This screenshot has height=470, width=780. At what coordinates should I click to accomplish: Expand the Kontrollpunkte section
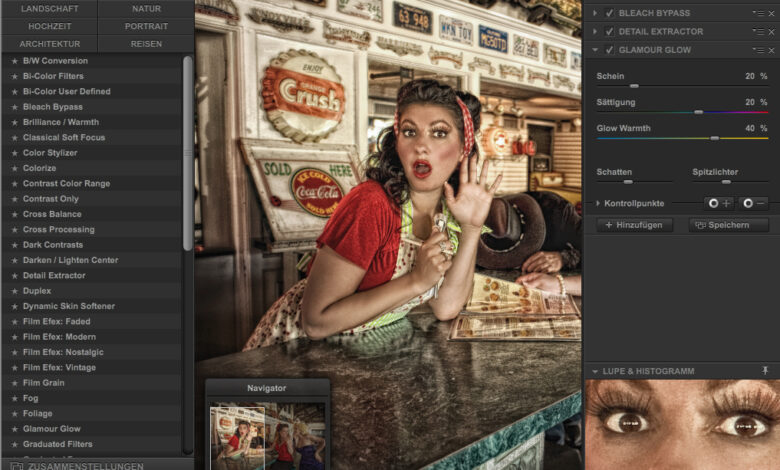[x=598, y=203]
